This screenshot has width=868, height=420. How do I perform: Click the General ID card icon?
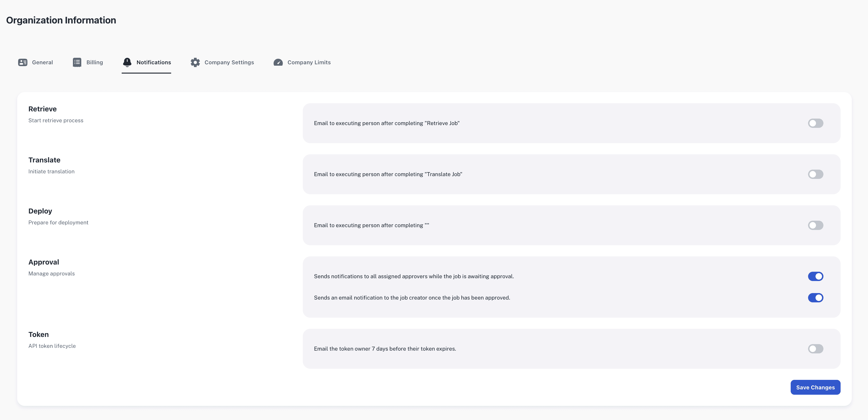[23, 62]
